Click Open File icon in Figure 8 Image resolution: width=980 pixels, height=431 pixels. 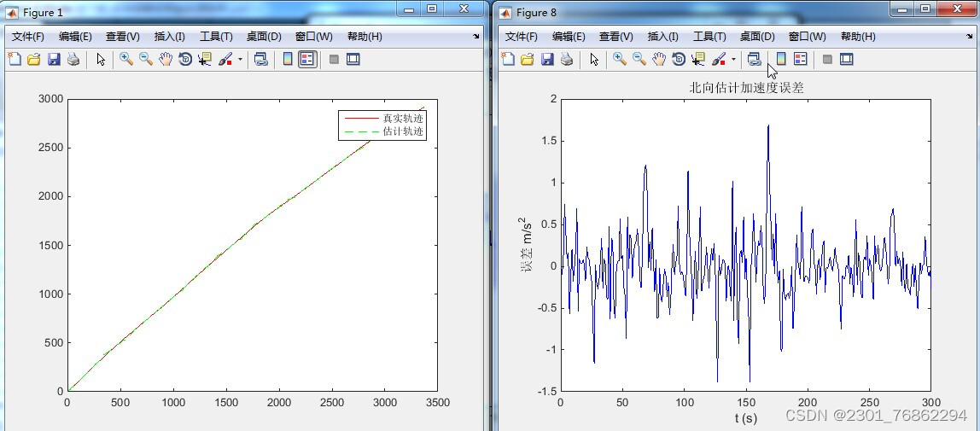click(x=528, y=60)
